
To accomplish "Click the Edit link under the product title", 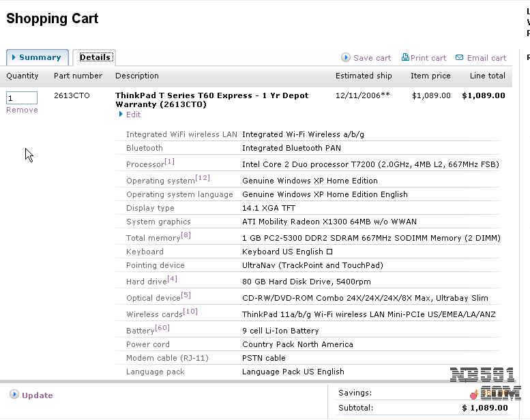I will [133, 115].
